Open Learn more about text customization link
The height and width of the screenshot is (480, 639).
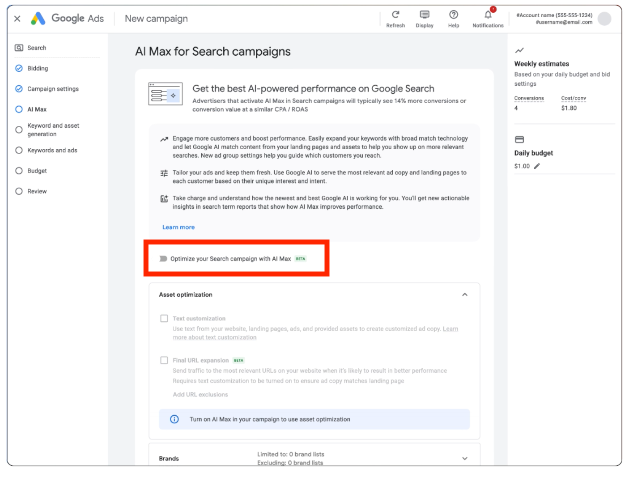(315, 333)
